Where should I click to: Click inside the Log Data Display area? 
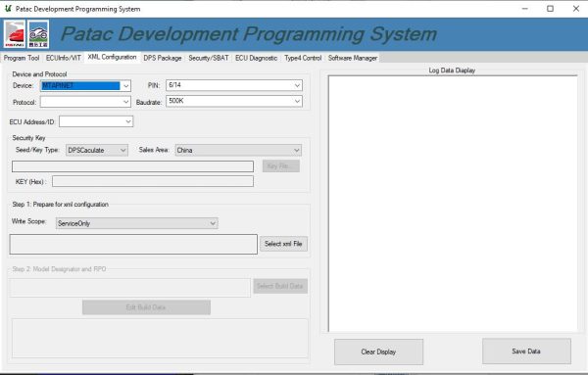tap(453, 204)
